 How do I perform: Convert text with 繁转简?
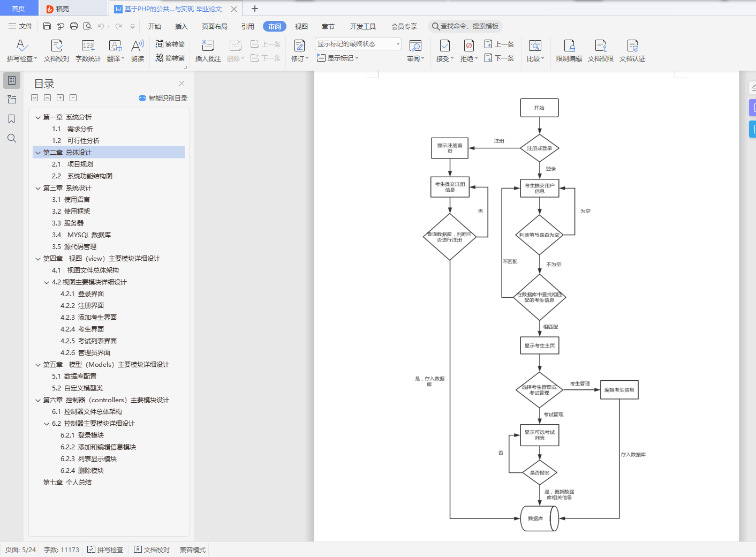tap(170, 44)
